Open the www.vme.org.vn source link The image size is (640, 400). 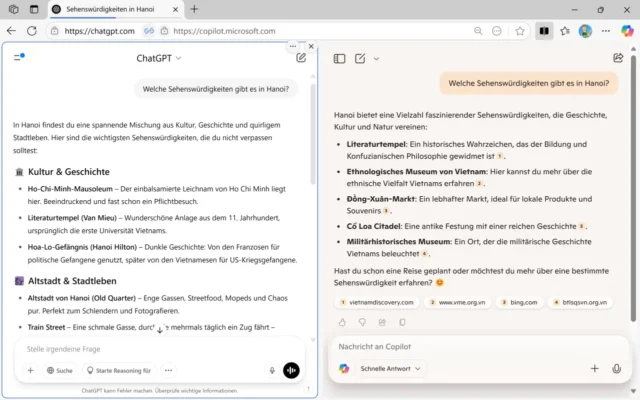457,302
